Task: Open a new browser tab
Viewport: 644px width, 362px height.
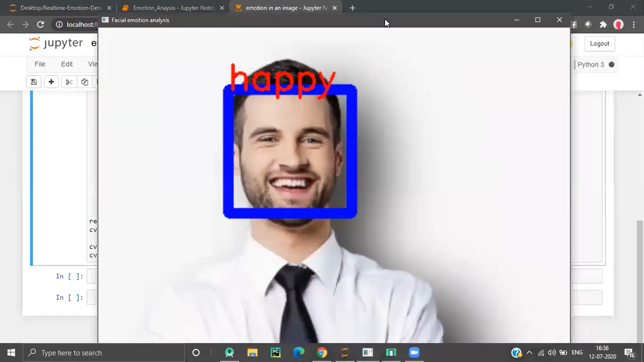Action: tap(352, 8)
